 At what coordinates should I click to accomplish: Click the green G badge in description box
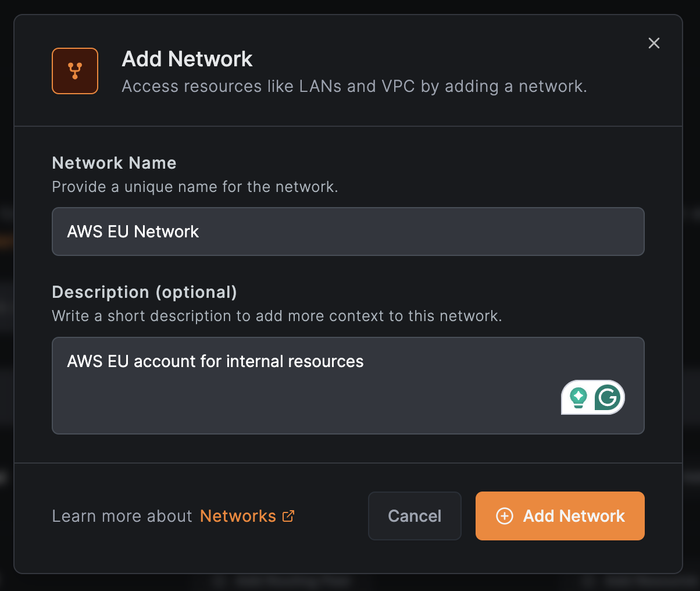(608, 397)
